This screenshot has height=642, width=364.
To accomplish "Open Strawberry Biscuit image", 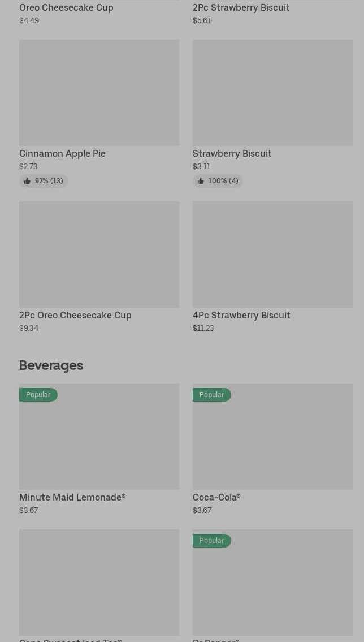I will point(272,93).
